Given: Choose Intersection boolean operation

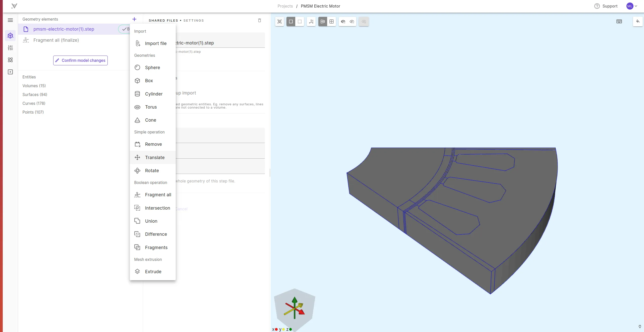Looking at the screenshot, I should tap(153, 208).
